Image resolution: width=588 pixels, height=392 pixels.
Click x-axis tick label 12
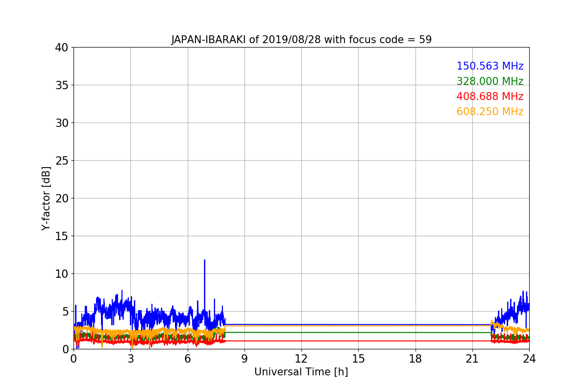(x=301, y=359)
